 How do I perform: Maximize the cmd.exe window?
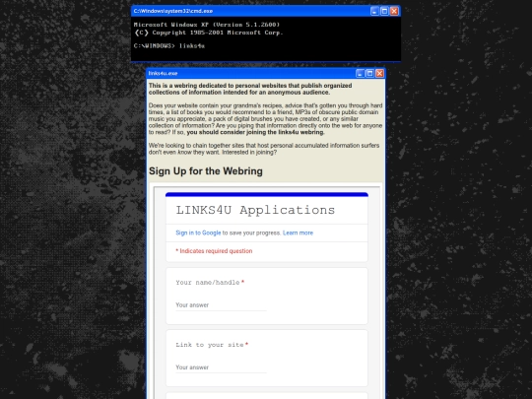pos(384,11)
